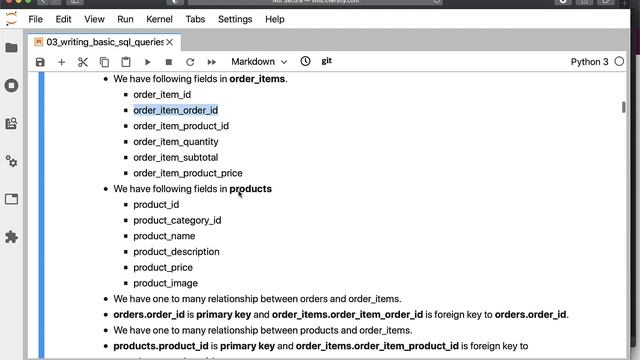Click the bold word products heading
This screenshot has width=640, height=360.
(251, 189)
